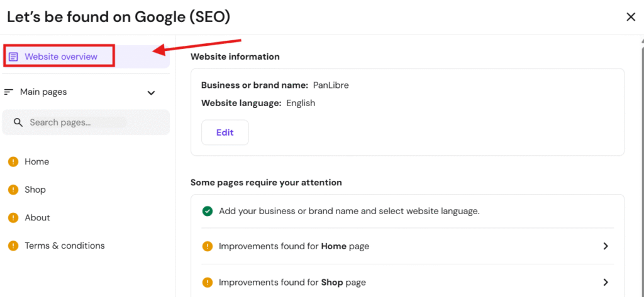Expand Home page improvements arrow
Screen dimensions: 644x297
tap(606, 246)
